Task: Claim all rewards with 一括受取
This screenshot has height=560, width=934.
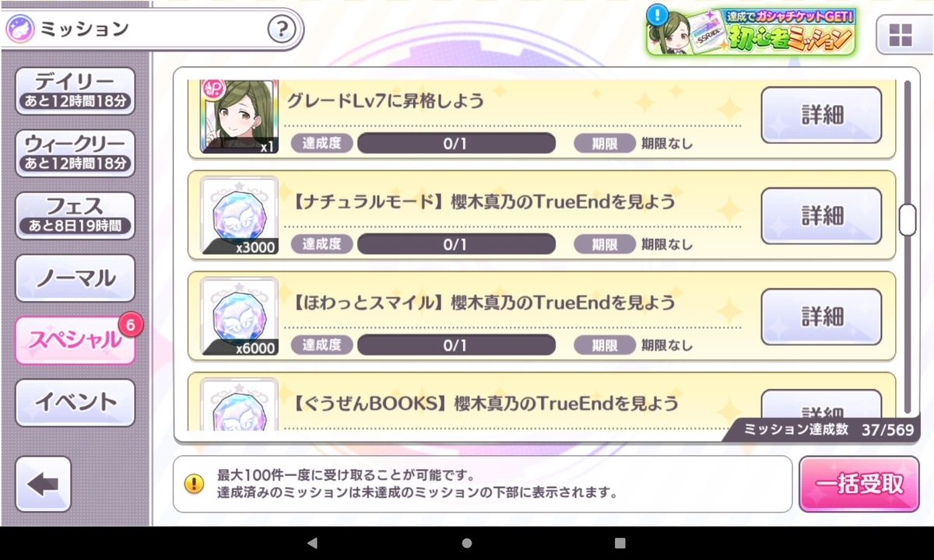Action: (x=859, y=484)
